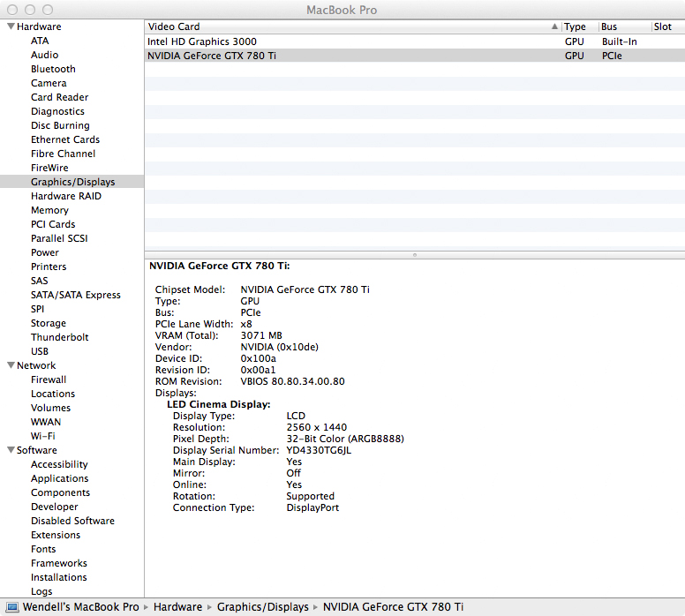The height and width of the screenshot is (616, 685).
Task: Open Wi-Fi in the sidebar
Action: (x=42, y=436)
